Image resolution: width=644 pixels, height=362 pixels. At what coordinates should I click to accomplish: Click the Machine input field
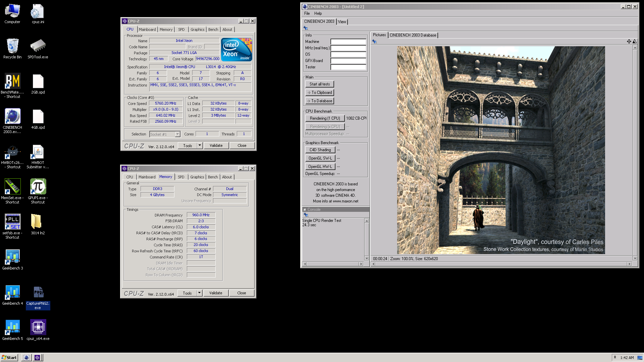point(348,42)
